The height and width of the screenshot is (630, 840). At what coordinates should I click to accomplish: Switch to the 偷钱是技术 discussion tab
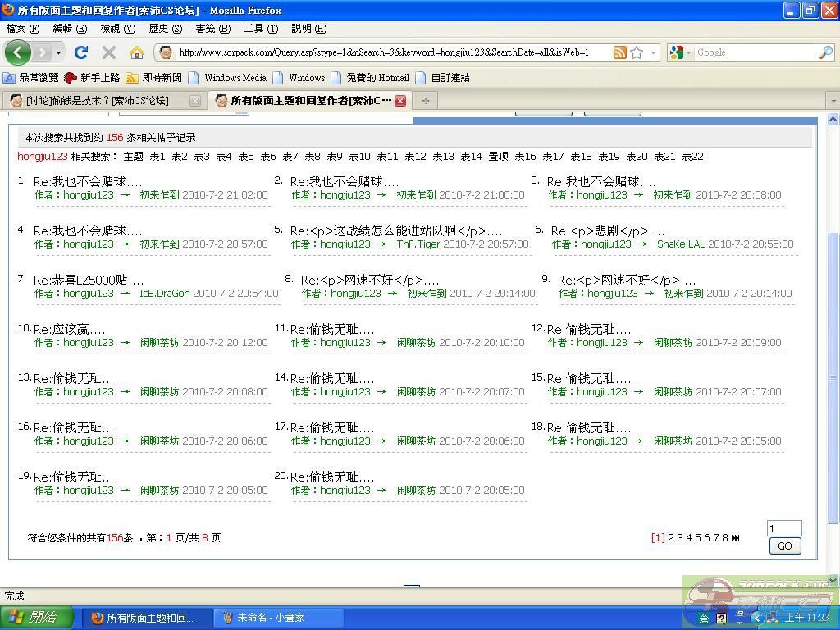[97, 101]
